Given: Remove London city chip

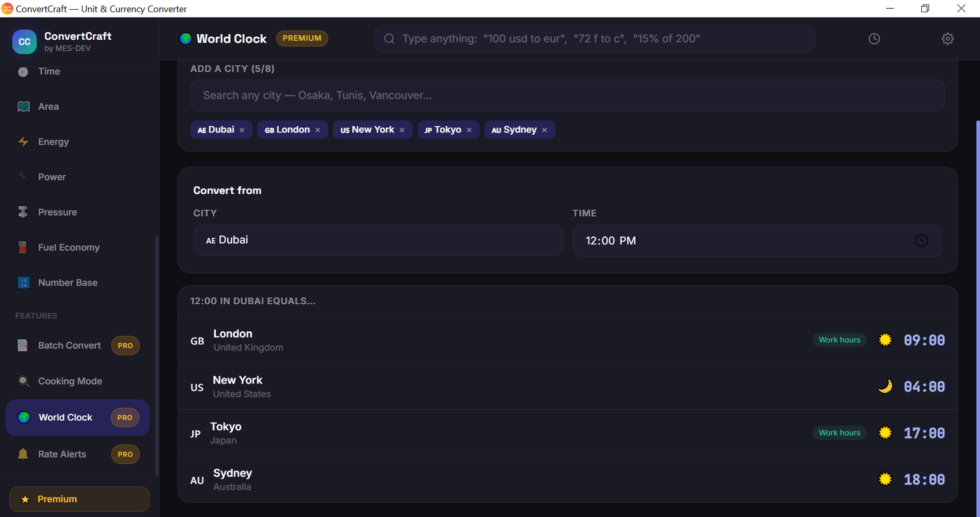Looking at the screenshot, I should pyautogui.click(x=318, y=130).
